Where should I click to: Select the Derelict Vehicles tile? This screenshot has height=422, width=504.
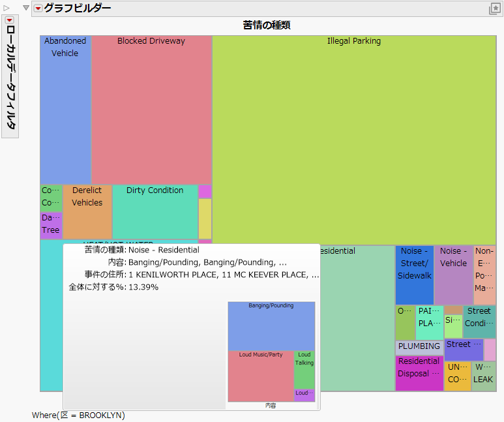(x=87, y=211)
